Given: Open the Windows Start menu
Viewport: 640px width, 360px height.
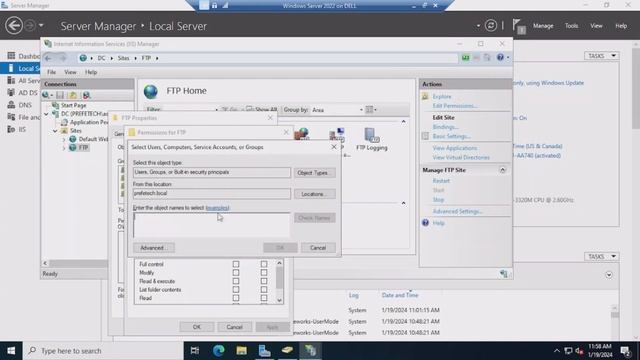Looking at the screenshot, I should (11, 351).
